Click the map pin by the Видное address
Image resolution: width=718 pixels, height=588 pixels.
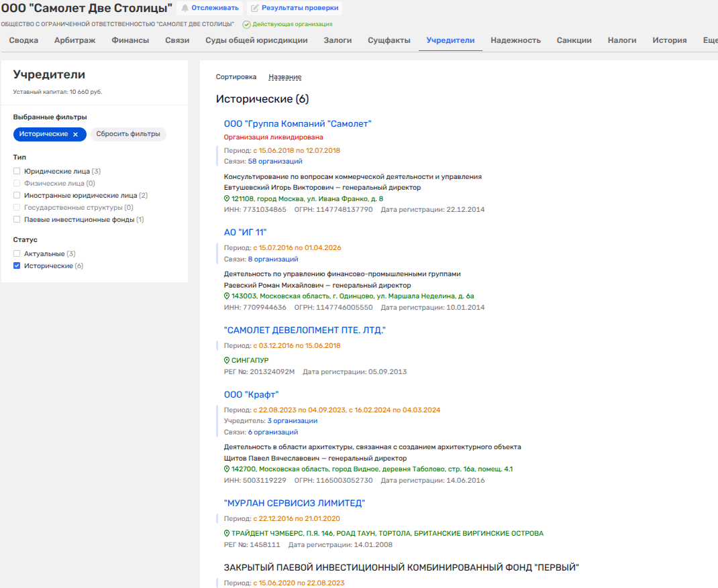click(227, 469)
